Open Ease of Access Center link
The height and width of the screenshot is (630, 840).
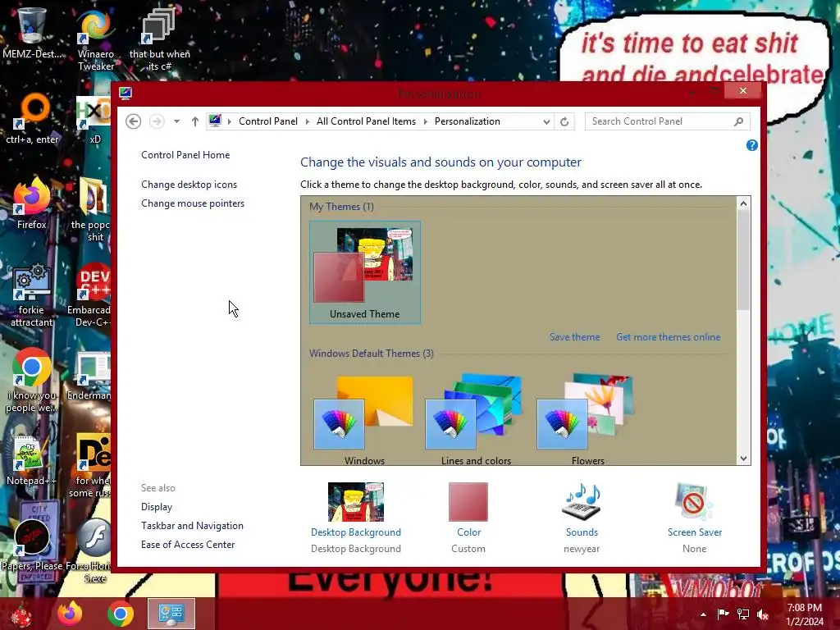tap(188, 545)
